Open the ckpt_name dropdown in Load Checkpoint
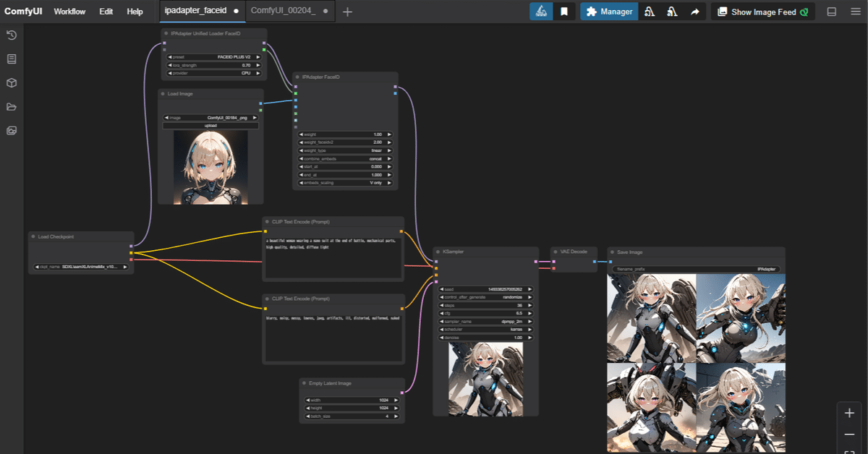868x454 pixels. (x=80, y=265)
